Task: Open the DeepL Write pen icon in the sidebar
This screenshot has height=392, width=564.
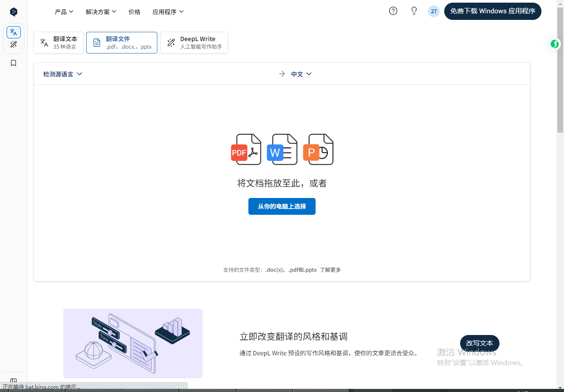Action: 14,45
